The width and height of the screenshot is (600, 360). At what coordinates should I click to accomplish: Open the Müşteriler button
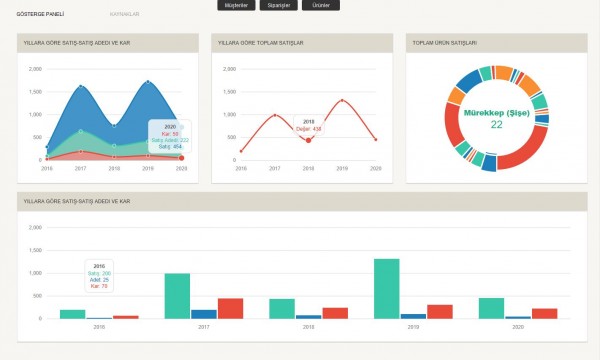tap(236, 5)
